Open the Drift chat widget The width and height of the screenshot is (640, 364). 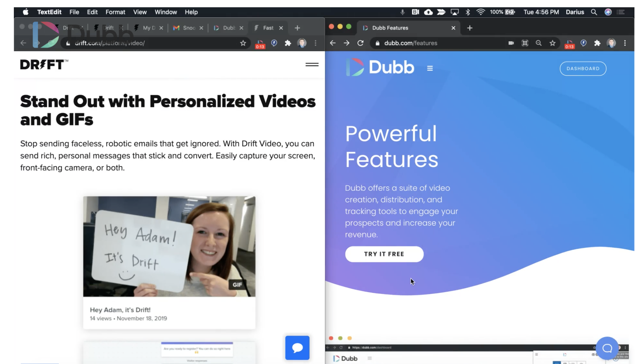[297, 348]
